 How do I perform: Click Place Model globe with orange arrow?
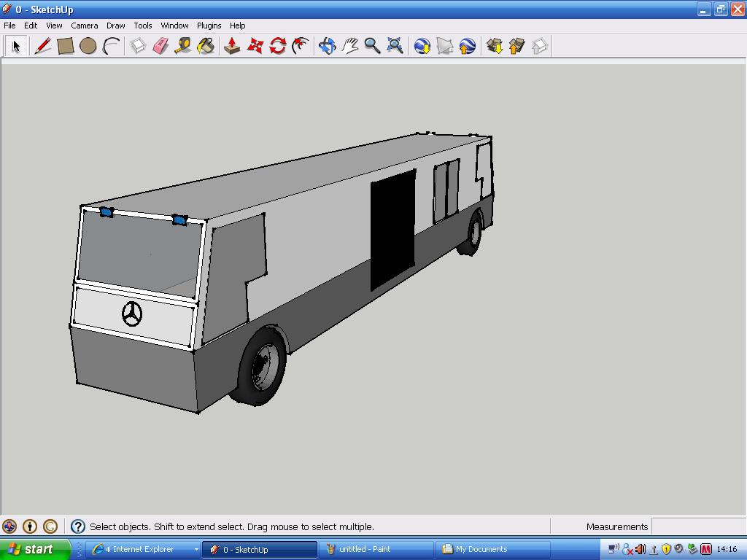coord(468,46)
